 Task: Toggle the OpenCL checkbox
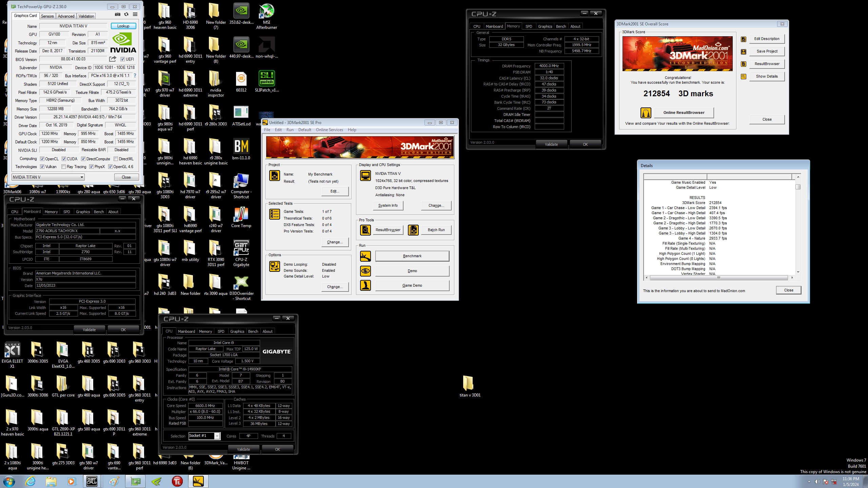pos(42,159)
